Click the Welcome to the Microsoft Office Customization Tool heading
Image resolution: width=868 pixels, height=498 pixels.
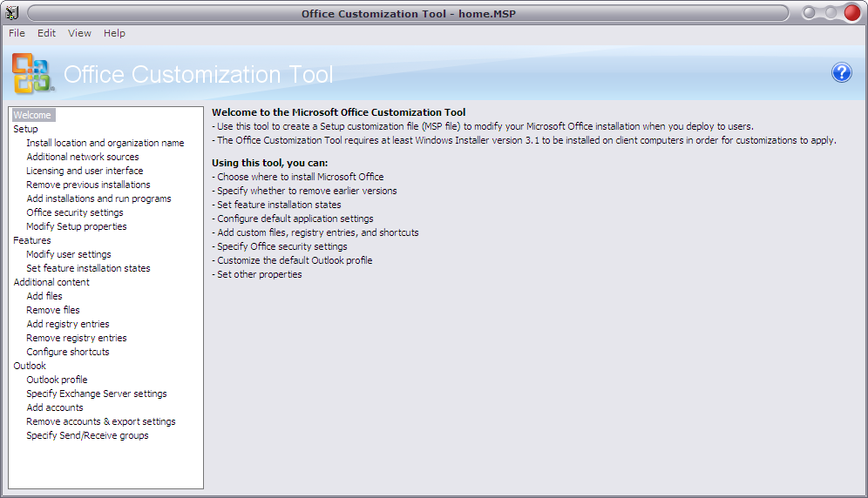coord(339,112)
